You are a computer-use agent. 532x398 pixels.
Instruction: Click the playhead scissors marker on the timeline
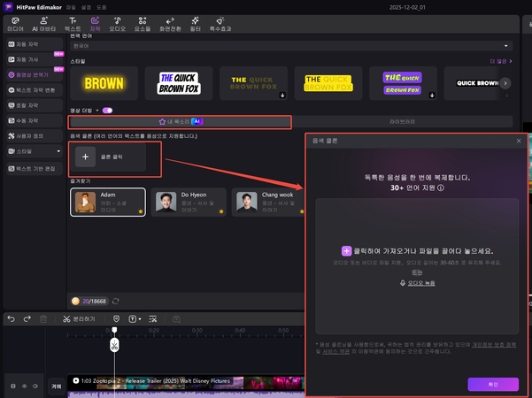pos(115,346)
